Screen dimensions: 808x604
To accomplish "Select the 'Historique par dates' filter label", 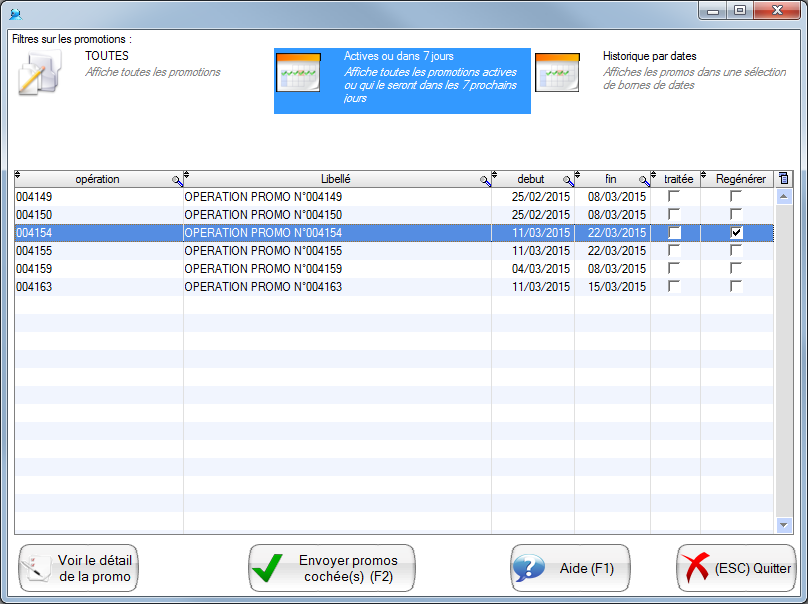I will (x=649, y=57).
